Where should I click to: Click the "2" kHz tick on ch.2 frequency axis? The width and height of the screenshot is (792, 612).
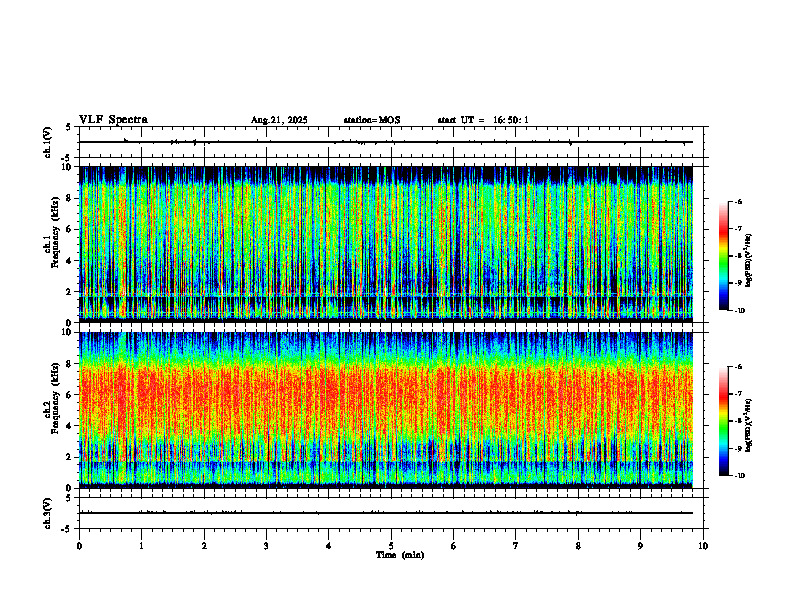[70, 457]
